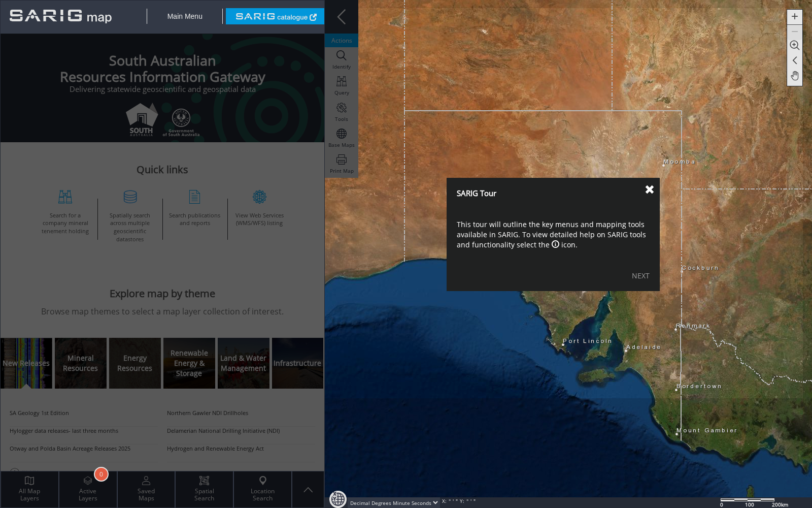The width and height of the screenshot is (812, 508).
Task: Open the Spatial Search tab
Action: 205,489
